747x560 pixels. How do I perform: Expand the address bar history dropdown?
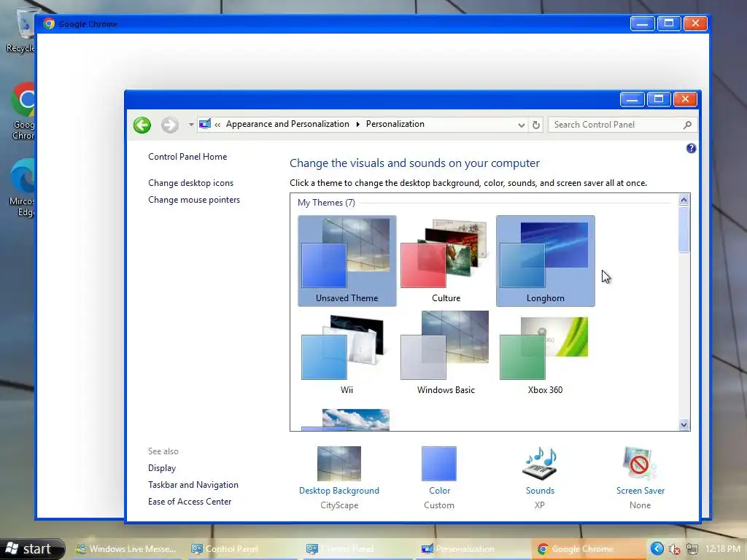(x=521, y=125)
